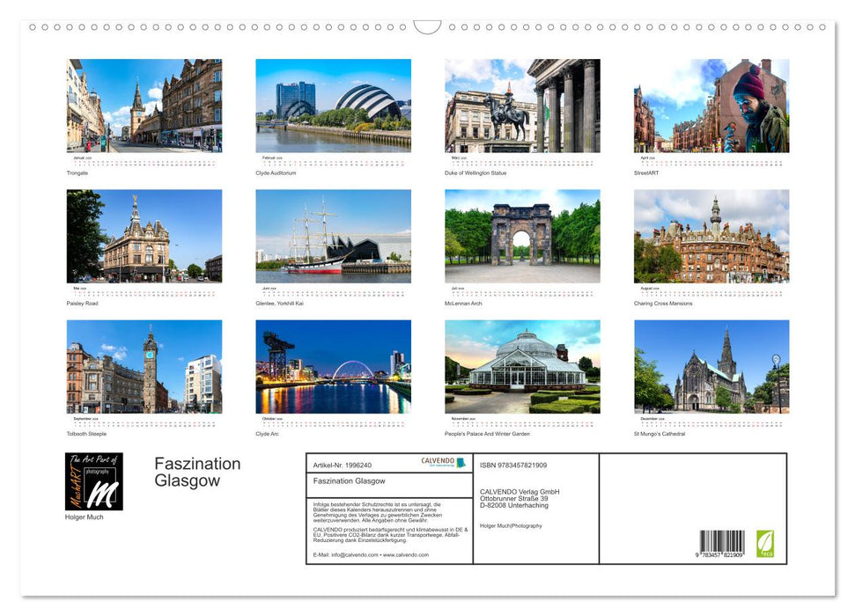Select the MuchART Photography logo
This screenshot has width=855, height=616.
tap(95, 482)
